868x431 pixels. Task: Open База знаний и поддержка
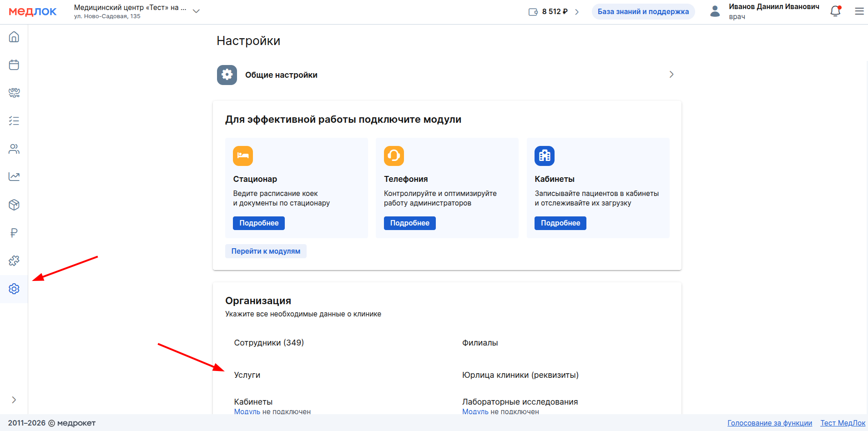click(643, 12)
